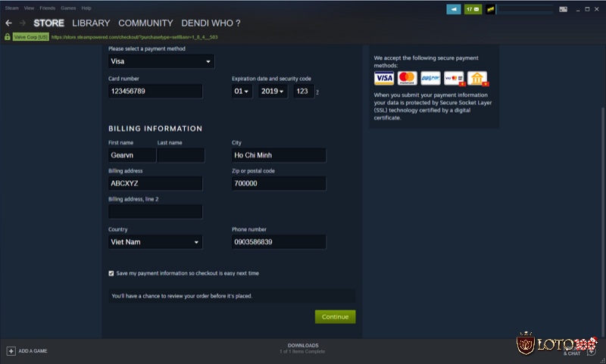The image size is (606, 364).
Task: Click the Valve Corp [US] certificate badge
Action: (31, 37)
